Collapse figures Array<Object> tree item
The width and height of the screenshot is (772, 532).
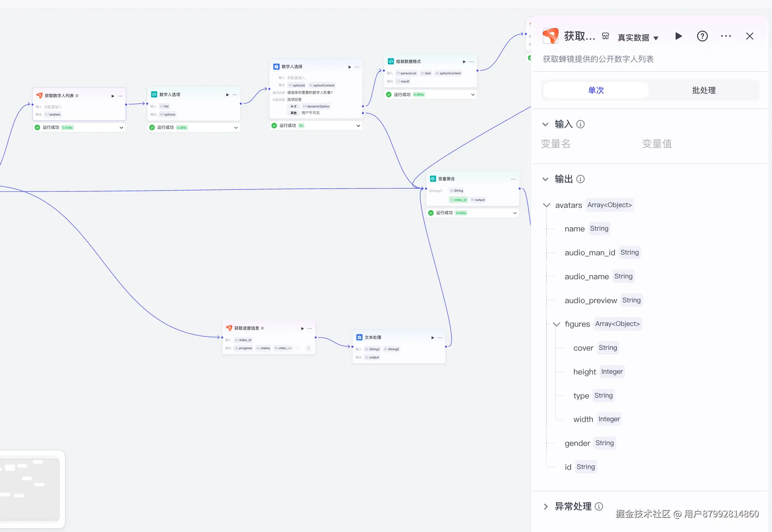click(556, 324)
